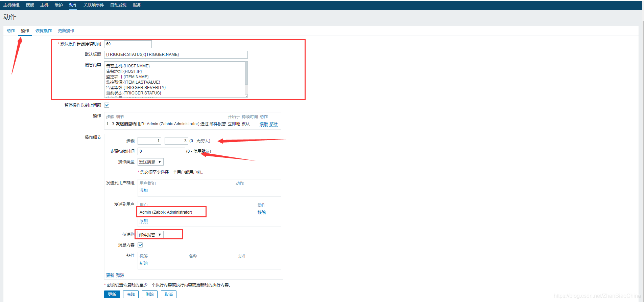Click 添加 link under 发送到用户
Viewport: 644px width, 302px height.
click(144, 221)
